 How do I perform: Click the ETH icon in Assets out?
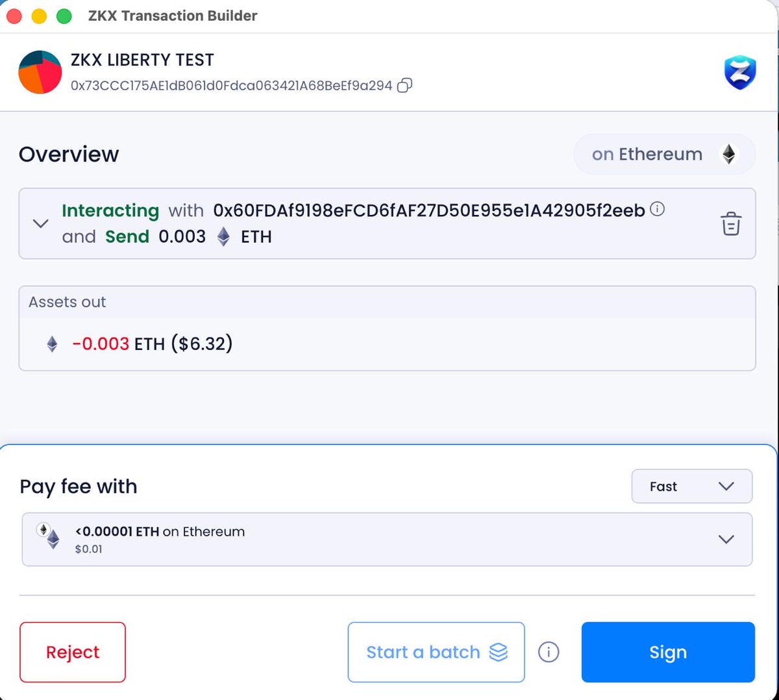click(x=52, y=344)
